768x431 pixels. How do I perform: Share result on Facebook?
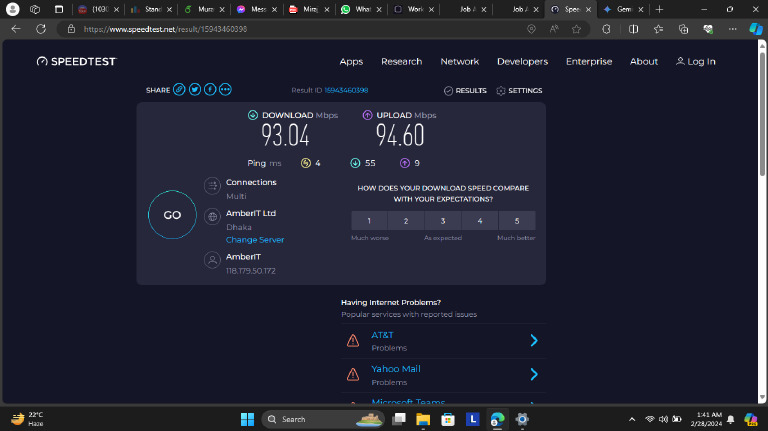click(210, 90)
